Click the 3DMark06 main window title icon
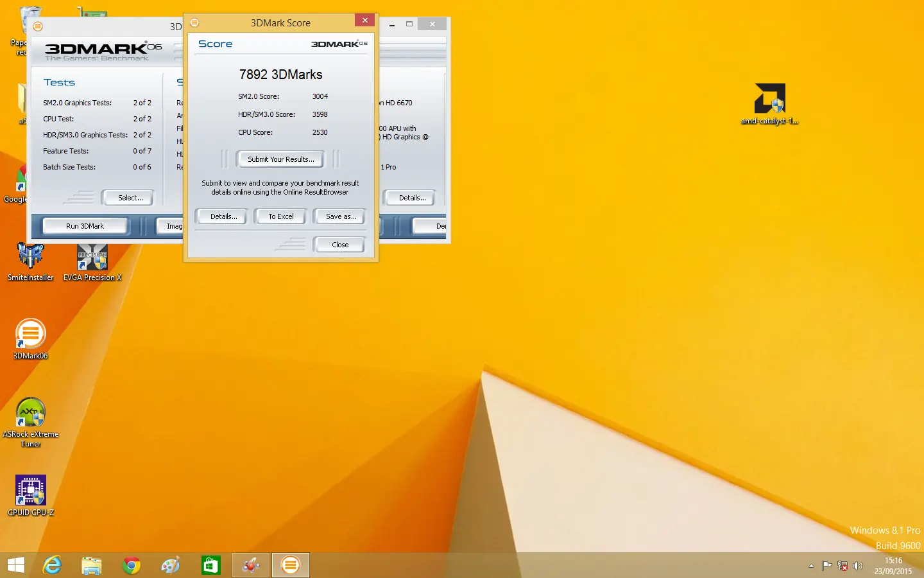The width and height of the screenshot is (924, 578). (38, 26)
